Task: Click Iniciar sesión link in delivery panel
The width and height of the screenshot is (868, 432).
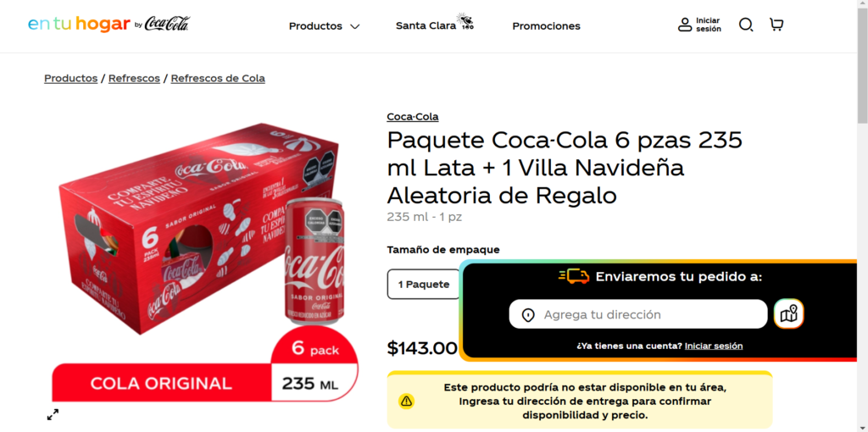Action: click(x=714, y=346)
